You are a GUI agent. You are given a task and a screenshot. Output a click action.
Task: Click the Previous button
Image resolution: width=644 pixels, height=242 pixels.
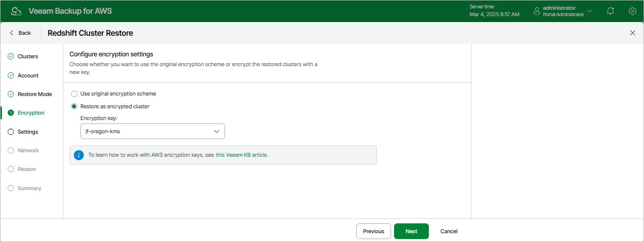pos(373,231)
